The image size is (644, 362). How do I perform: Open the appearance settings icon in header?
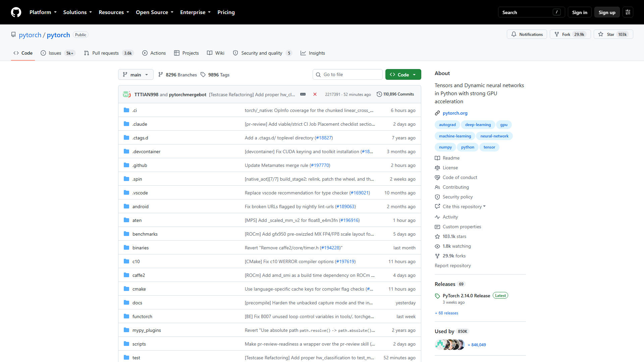[628, 12]
